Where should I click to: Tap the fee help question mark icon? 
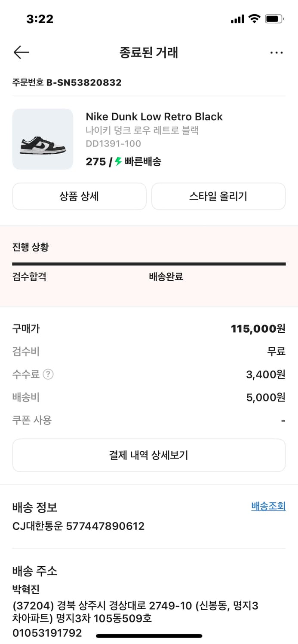pos(48,374)
